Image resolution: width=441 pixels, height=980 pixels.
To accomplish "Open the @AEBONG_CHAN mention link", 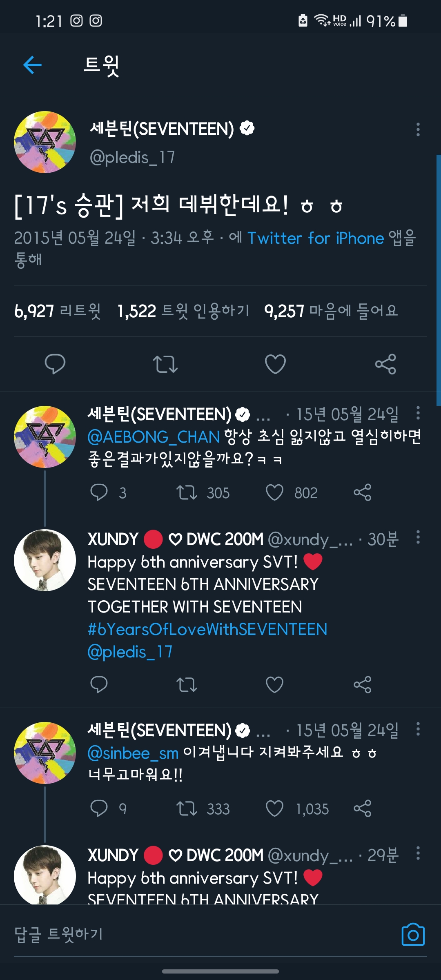I will click(x=154, y=437).
